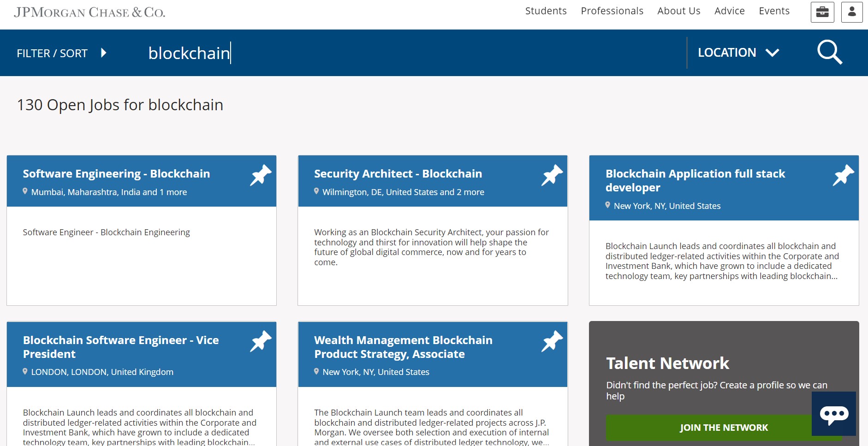Click the search magnifier icon

pyautogui.click(x=829, y=53)
